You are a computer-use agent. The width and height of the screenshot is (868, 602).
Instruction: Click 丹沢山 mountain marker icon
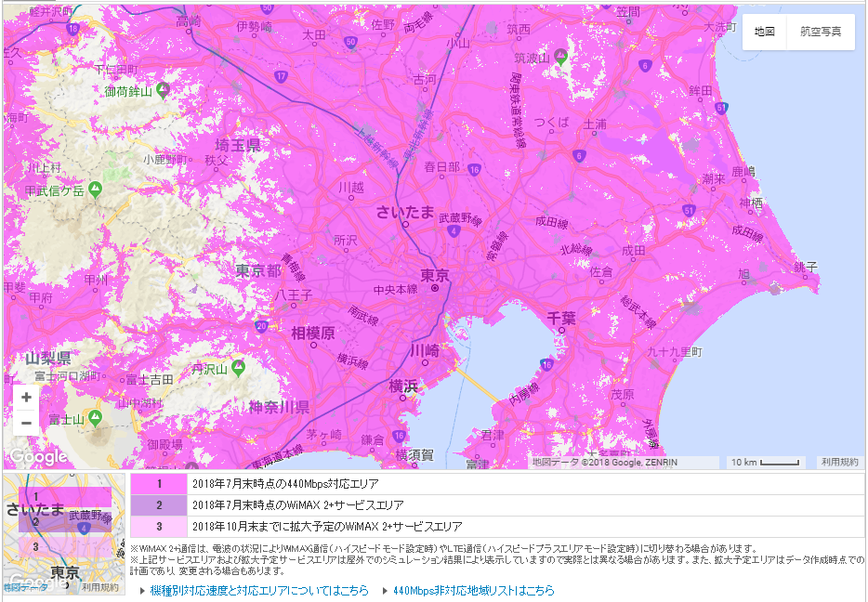pyautogui.click(x=238, y=367)
